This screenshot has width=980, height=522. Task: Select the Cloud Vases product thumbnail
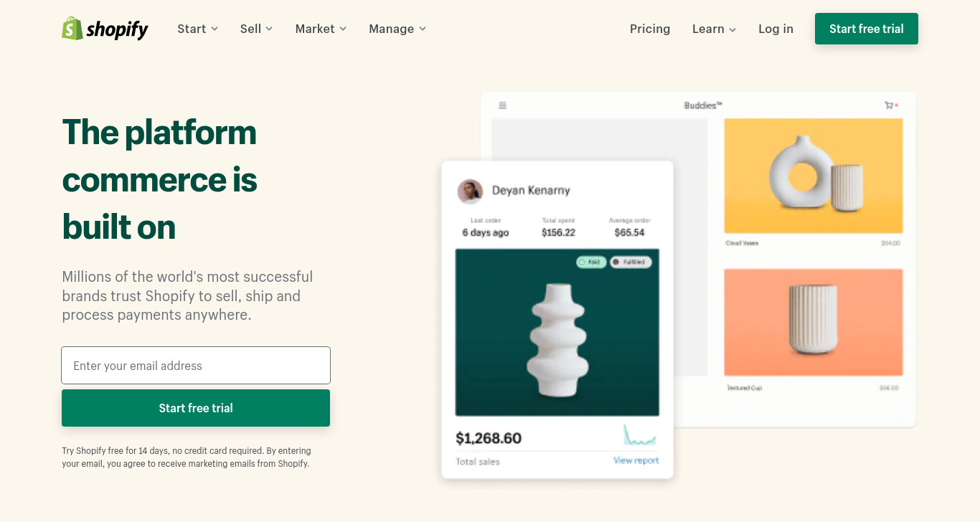pos(814,176)
